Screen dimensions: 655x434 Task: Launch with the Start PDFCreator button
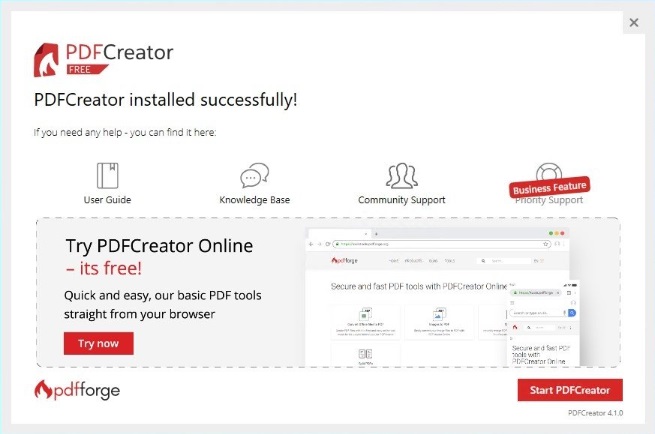point(570,390)
